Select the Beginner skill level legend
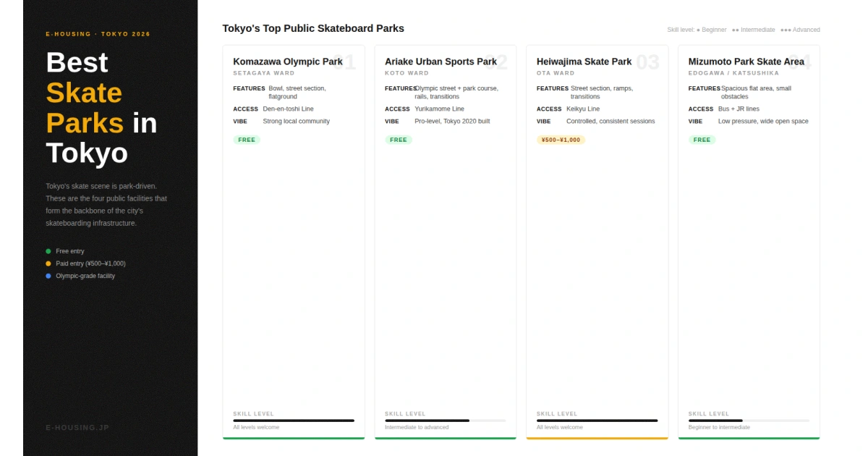The width and height of the screenshot is (868, 456). (x=712, y=30)
